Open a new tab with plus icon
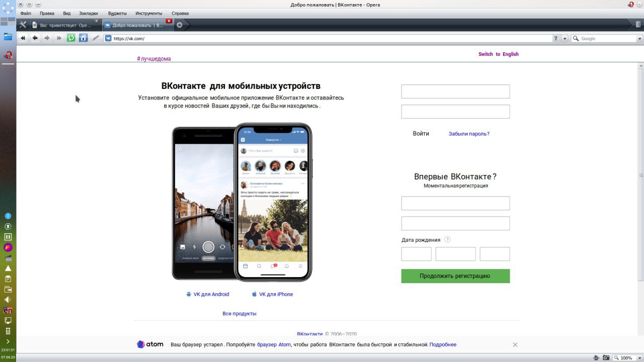644x362 pixels. [x=180, y=25]
